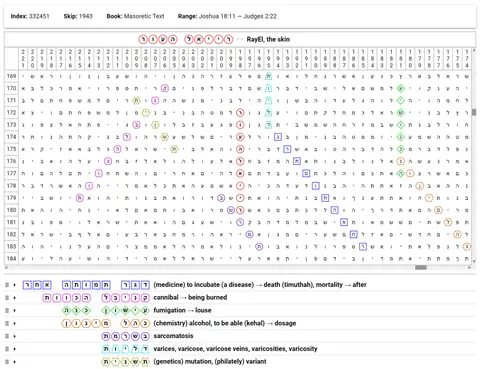Grab the drag handle of the fumigation row
Viewport: 480px width, 369px height.
pos(7,311)
